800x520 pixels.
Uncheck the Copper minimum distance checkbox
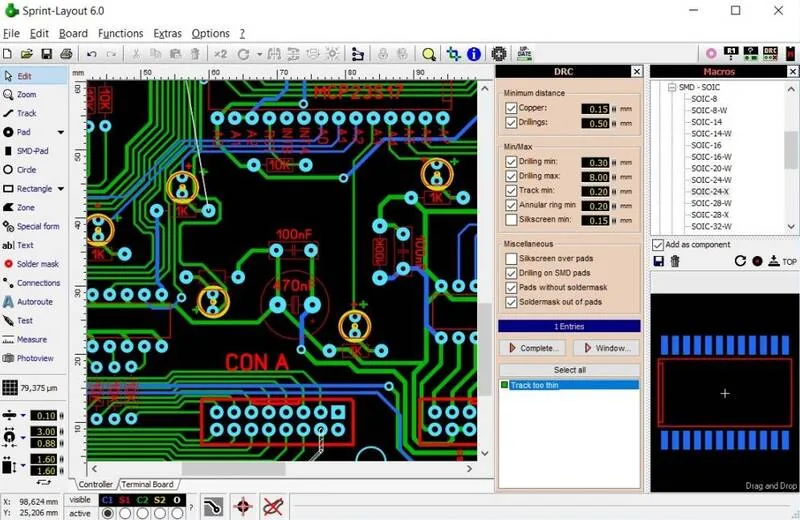click(x=511, y=108)
